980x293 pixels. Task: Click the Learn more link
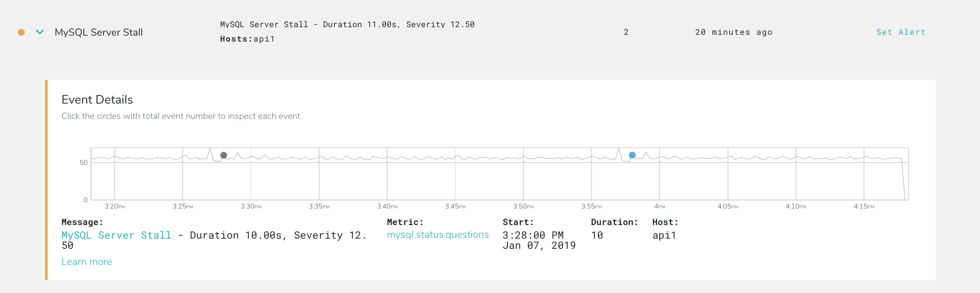(x=87, y=262)
